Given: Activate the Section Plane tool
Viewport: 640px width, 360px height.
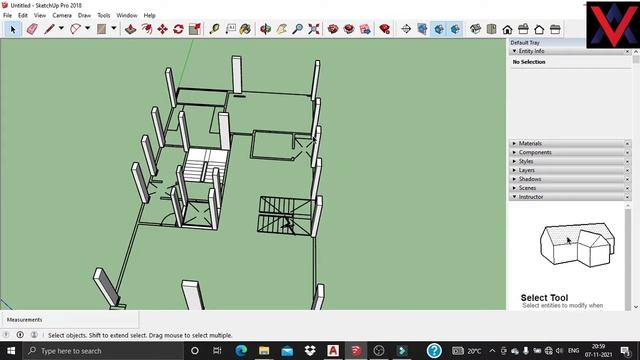Looking at the screenshot, I should 406,29.
